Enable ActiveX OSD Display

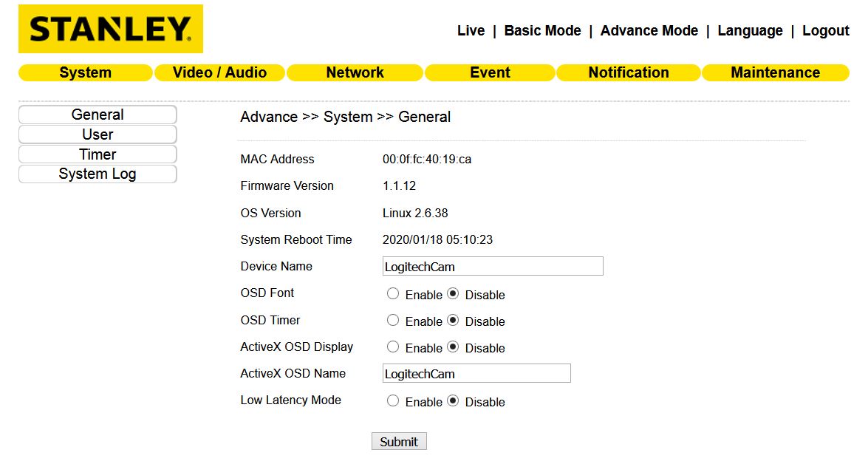[x=393, y=347]
